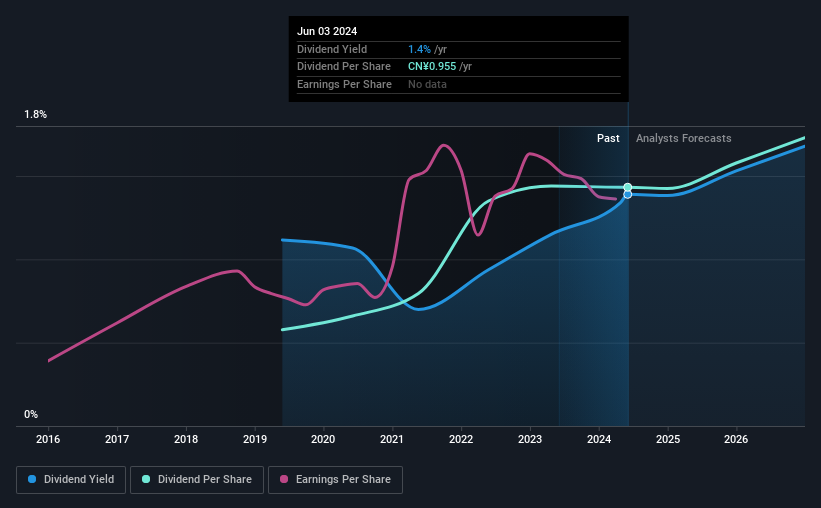Screen dimensions: 821x508
Task: Click the teal Dividend Per Share legend dot
Action: tap(146, 479)
